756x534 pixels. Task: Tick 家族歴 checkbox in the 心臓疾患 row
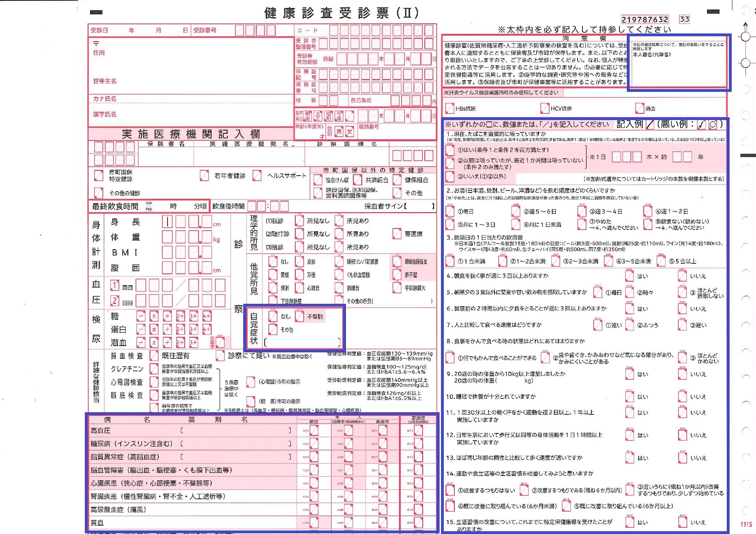click(418, 483)
